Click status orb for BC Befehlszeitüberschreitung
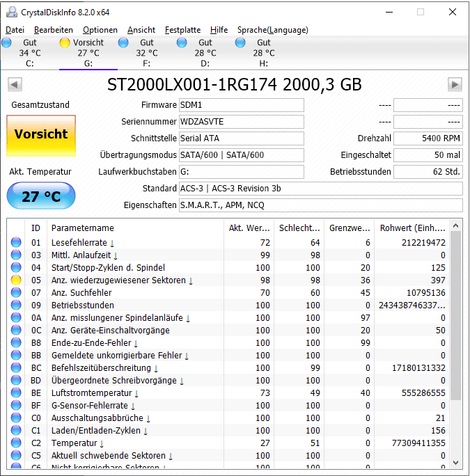The width and height of the screenshot is (470, 476). click(16, 367)
